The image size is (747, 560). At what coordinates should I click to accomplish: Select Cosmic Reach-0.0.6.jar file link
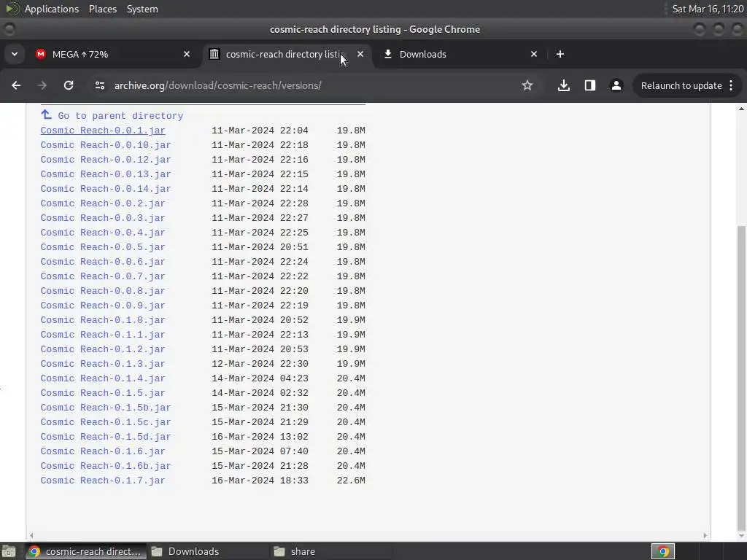[x=103, y=262]
